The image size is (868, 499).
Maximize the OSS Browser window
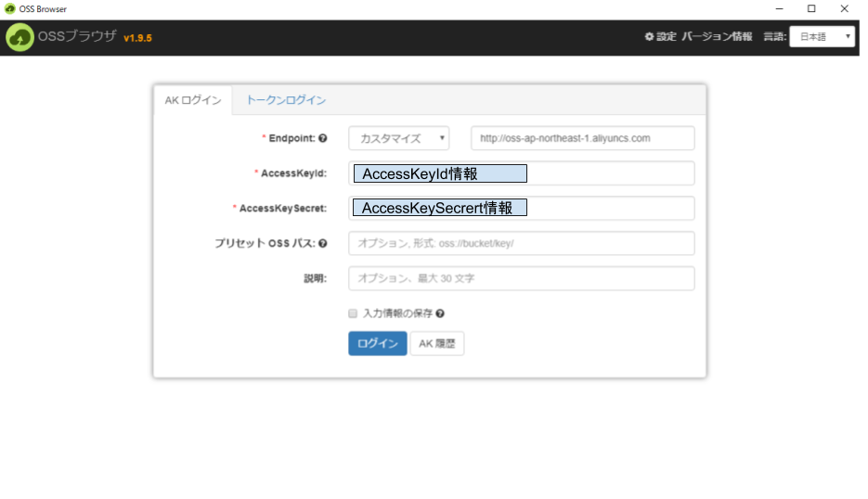pos(811,9)
